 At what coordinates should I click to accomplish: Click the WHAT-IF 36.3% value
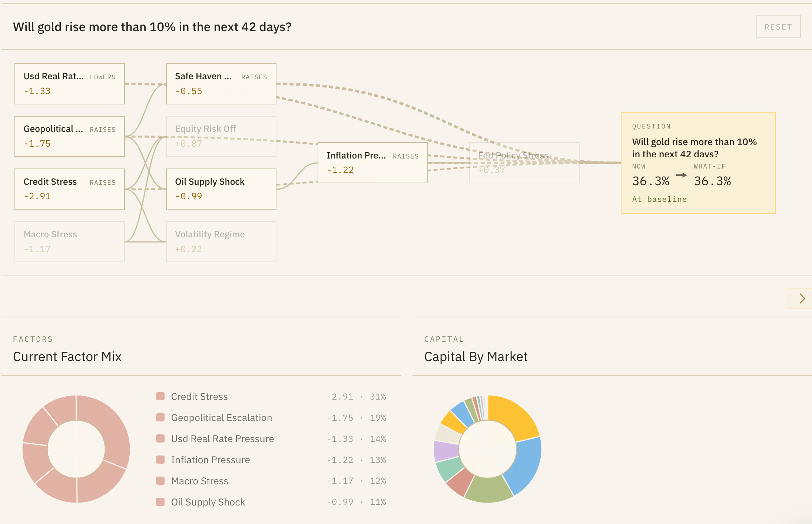(x=712, y=181)
